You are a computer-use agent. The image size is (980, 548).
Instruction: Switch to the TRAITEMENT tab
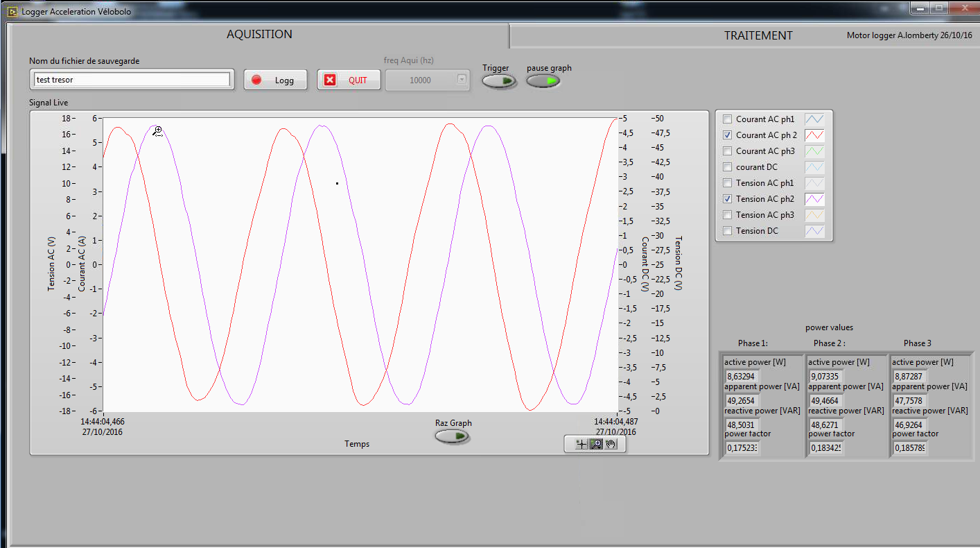[758, 36]
